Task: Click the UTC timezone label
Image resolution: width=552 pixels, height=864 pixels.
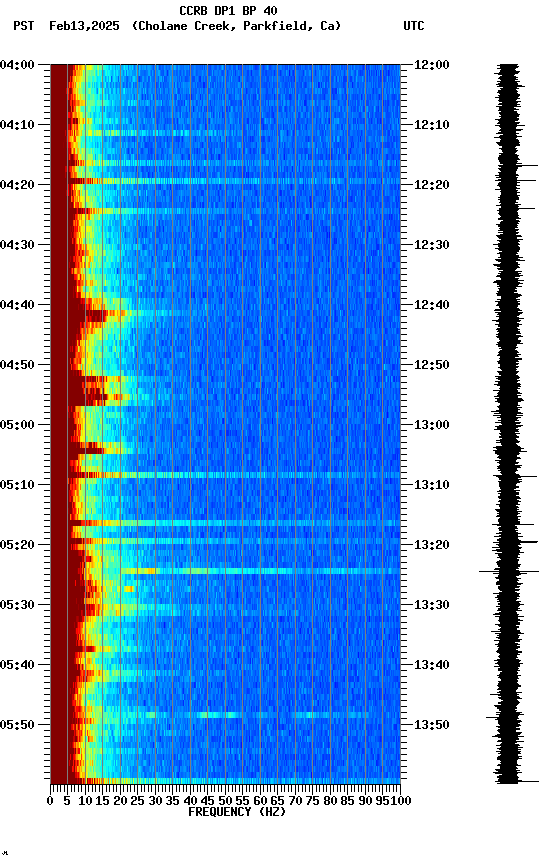Action: point(414,26)
